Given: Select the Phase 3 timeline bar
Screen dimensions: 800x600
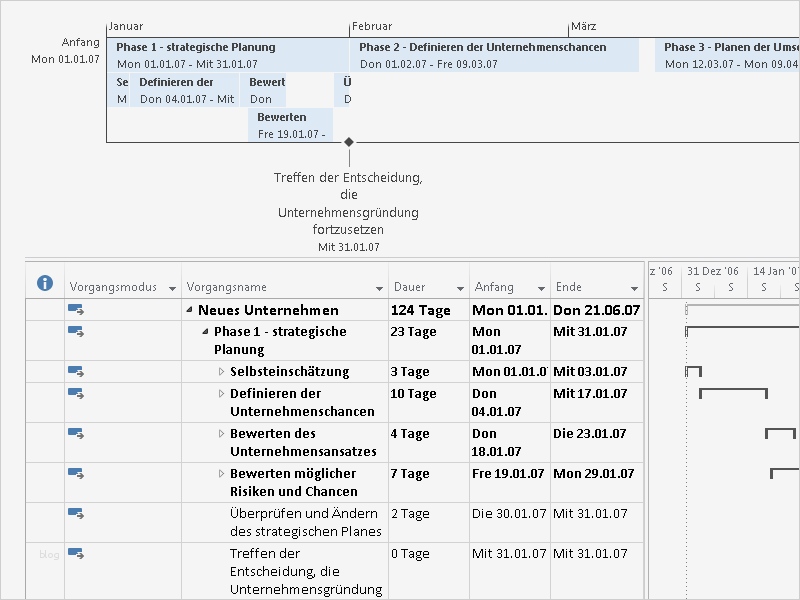Looking at the screenshot, I should (x=728, y=55).
